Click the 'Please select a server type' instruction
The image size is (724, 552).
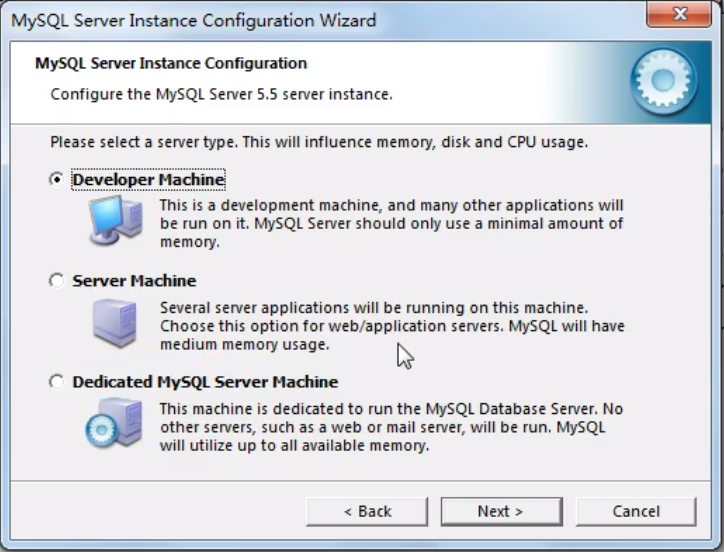319,142
